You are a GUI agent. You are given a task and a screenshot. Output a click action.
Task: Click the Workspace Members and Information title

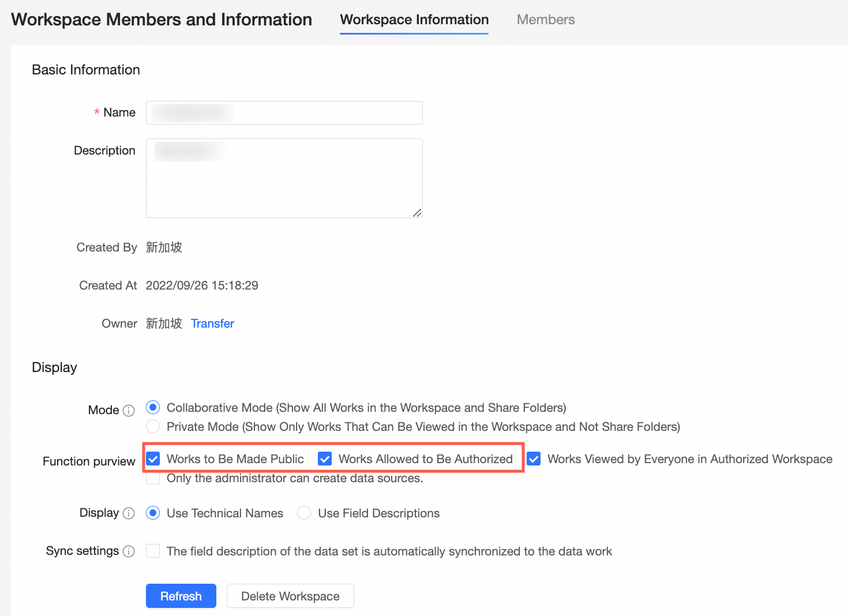point(162,20)
